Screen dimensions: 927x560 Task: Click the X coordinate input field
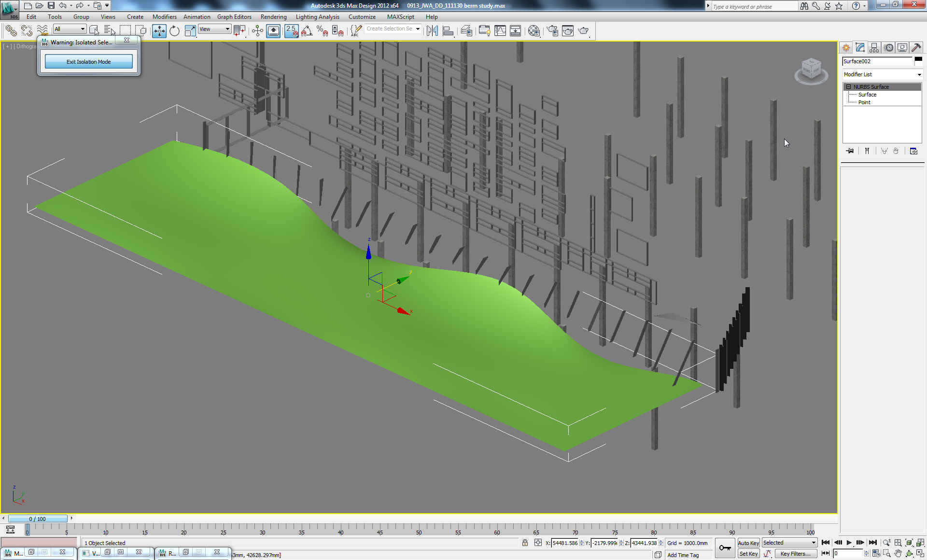(x=565, y=543)
